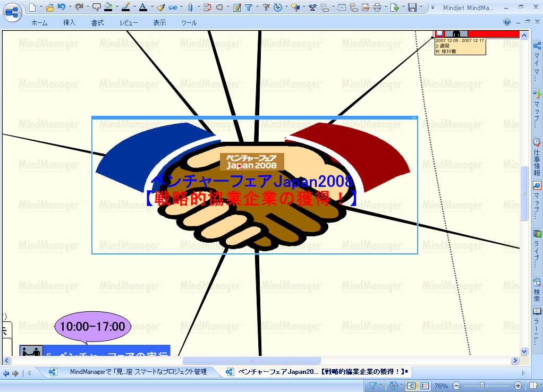The width and height of the screenshot is (543, 392).
Task: Insert a boundary around topics
Action: (x=219, y=7)
